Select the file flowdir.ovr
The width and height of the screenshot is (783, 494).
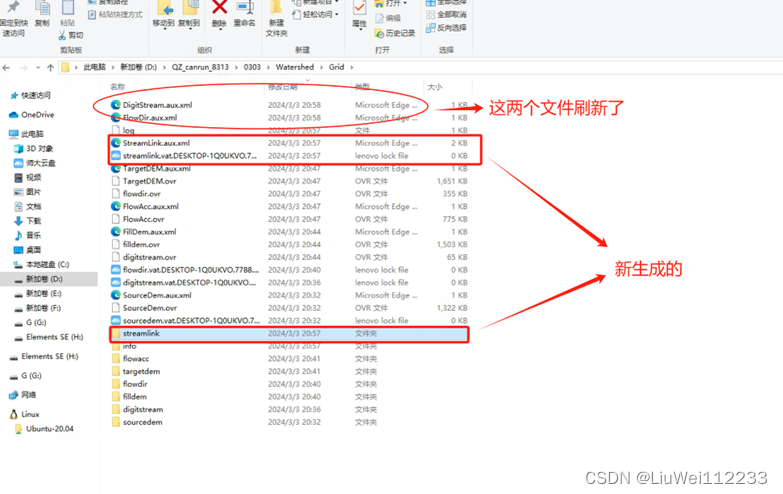pyautogui.click(x=142, y=194)
